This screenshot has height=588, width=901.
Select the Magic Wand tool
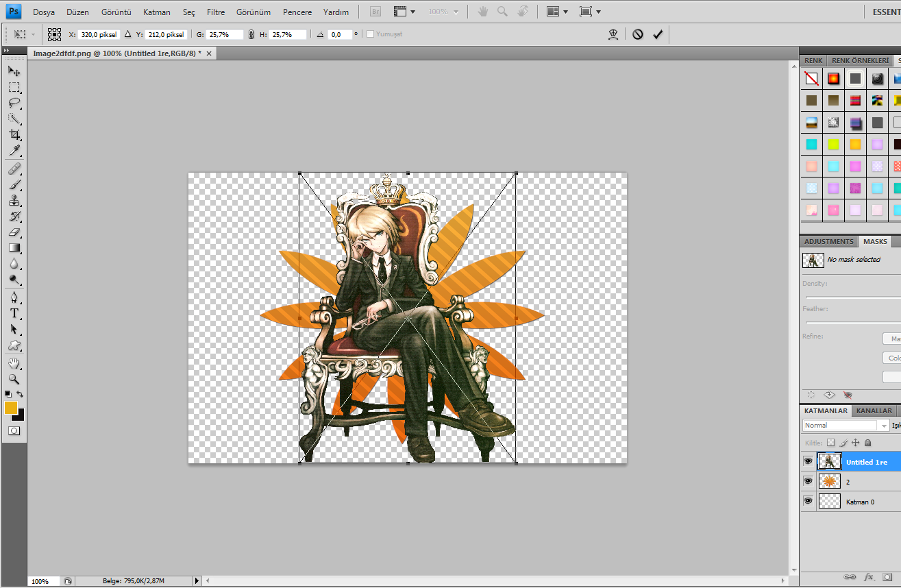(14, 119)
